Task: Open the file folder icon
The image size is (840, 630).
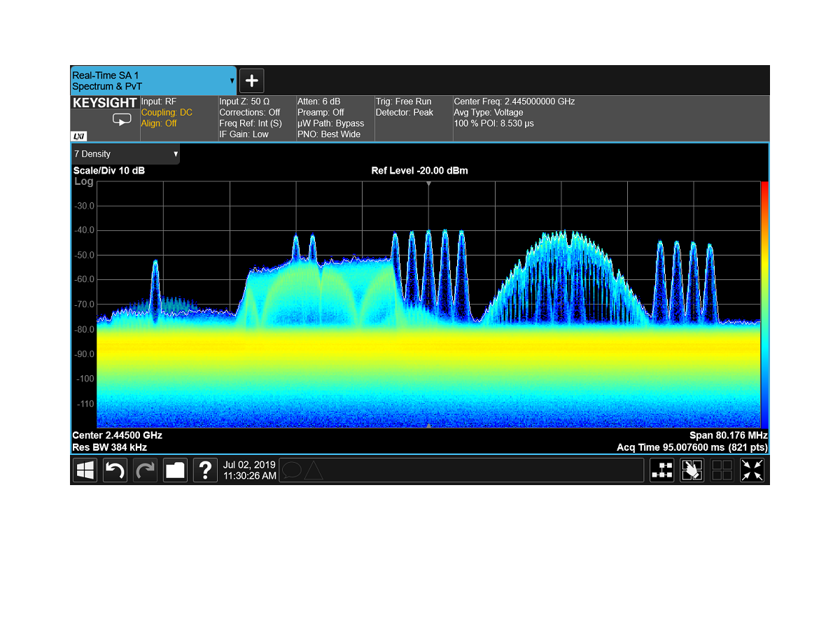Action: click(x=175, y=470)
